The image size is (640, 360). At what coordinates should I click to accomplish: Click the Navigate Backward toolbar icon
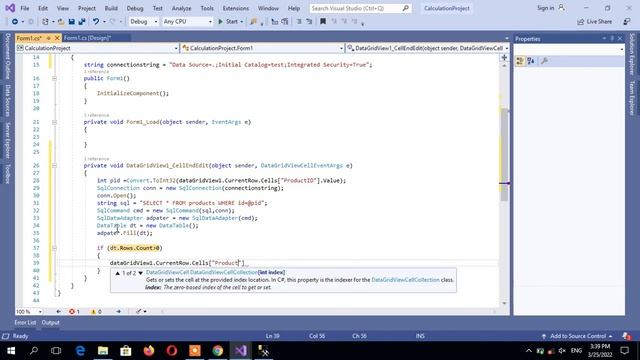click(15, 22)
